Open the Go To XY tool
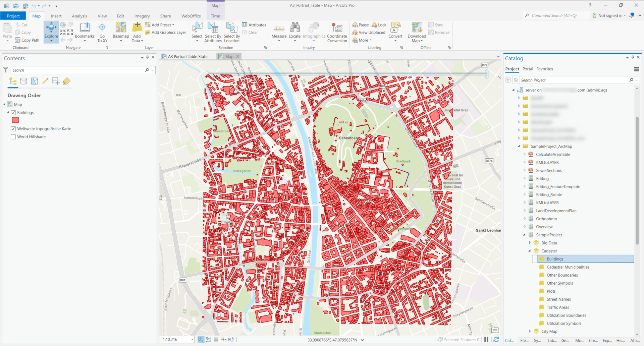The image size is (644, 346). [x=102, y=32]
